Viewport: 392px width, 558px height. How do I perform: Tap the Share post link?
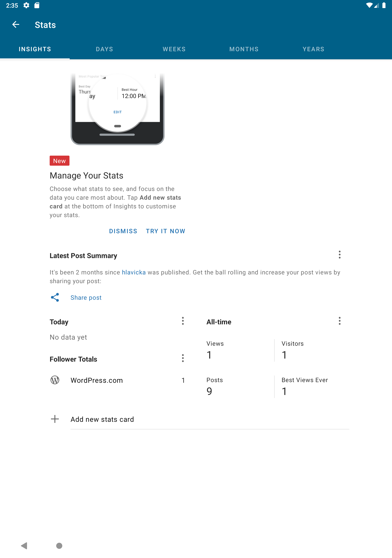(86, 298)
